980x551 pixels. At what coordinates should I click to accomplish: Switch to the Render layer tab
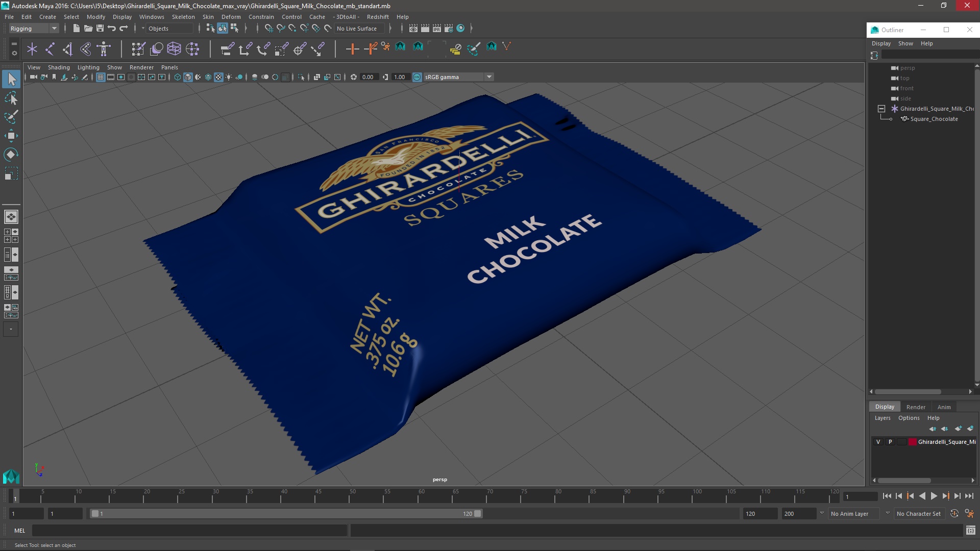[x=916, y=407]
